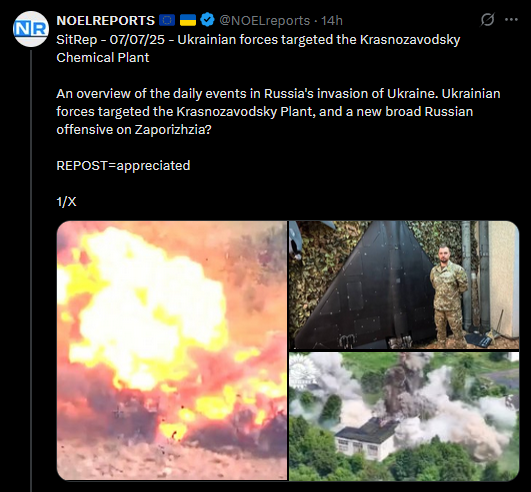The width and height of the screenshot is (531, 492).
Task: Click the REPOST=appreciated text
Action: (123, 166)
